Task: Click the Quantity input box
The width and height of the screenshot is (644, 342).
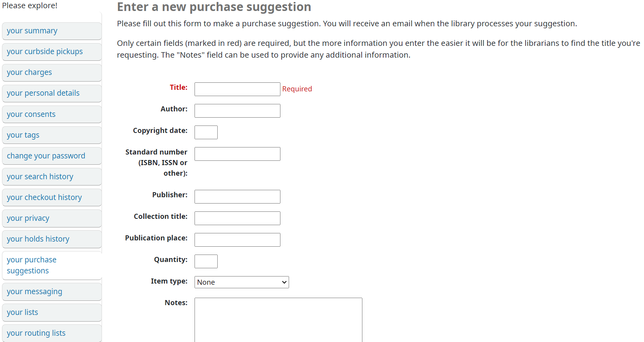Action: (206, 261)
